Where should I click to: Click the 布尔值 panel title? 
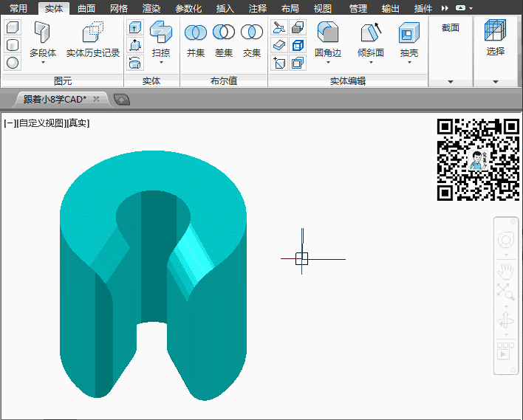coord(224,81)
